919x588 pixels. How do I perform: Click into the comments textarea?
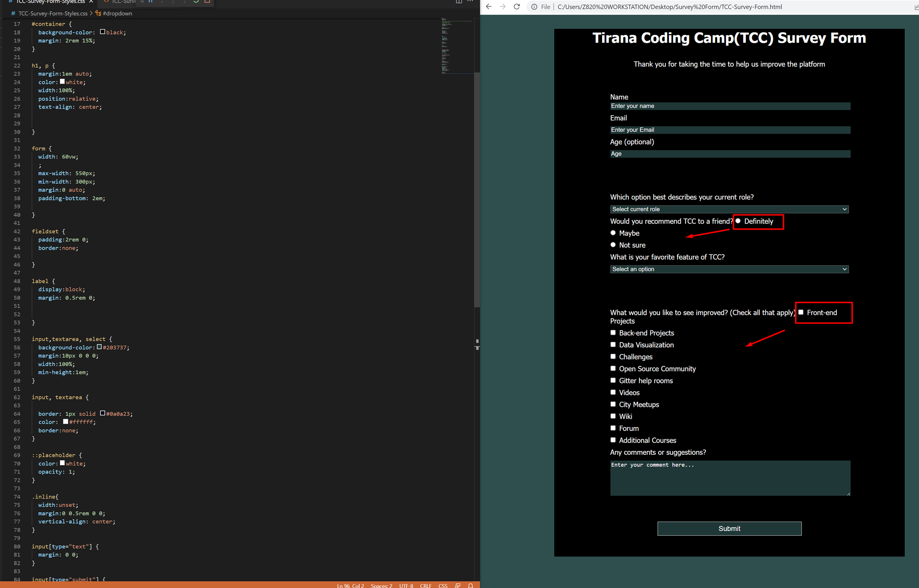[x=730, y=478]
